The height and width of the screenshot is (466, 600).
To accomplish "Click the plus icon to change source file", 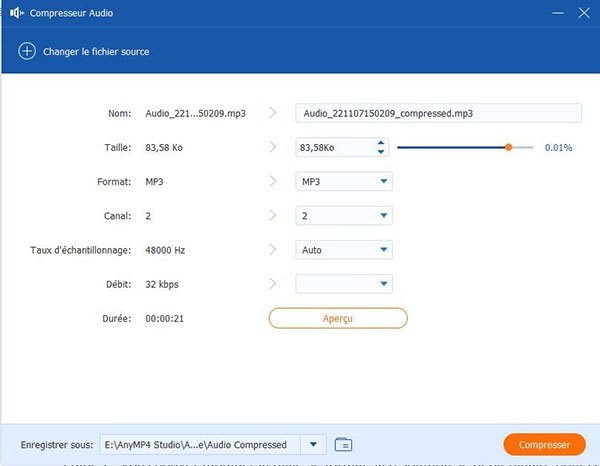I will click(27, 51).
